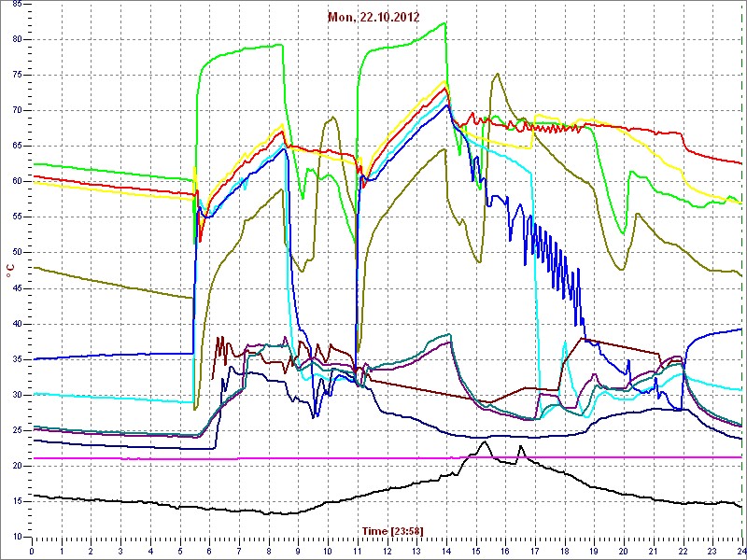Image resolution: width=747 pixels, height=560 pixels.
Task: Click hour 1 label on time axis
Action: click(x=62, y=550)
